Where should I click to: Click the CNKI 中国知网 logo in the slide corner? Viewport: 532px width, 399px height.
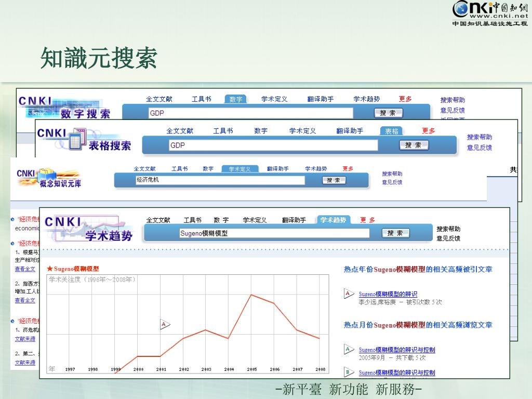click(490, 13)
